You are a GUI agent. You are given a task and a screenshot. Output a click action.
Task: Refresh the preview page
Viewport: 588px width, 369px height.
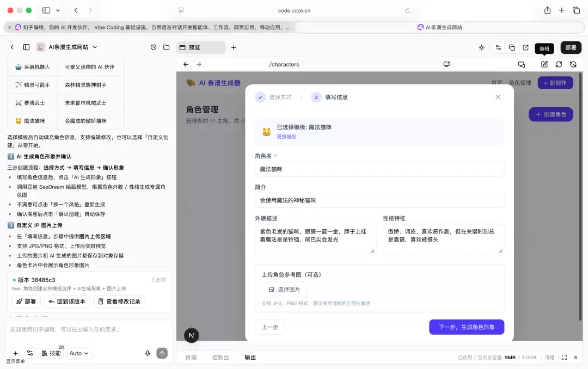point(559,65)
